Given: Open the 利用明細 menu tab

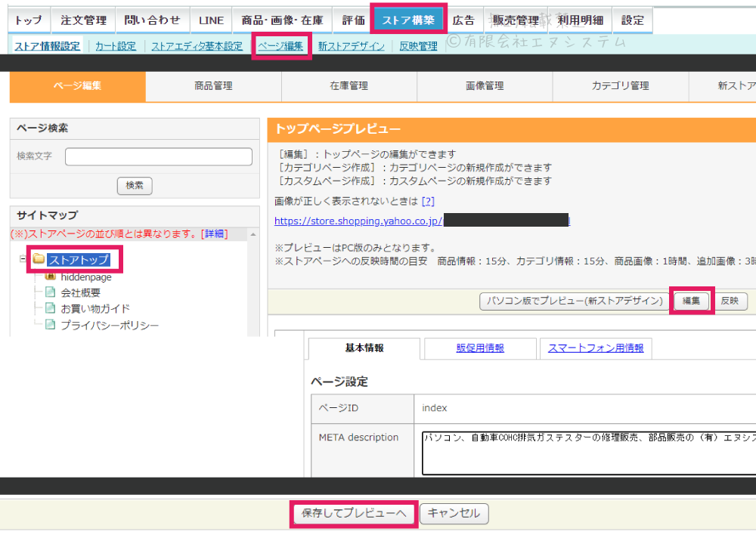Looking at the screenshot, I should pos(580,20).
